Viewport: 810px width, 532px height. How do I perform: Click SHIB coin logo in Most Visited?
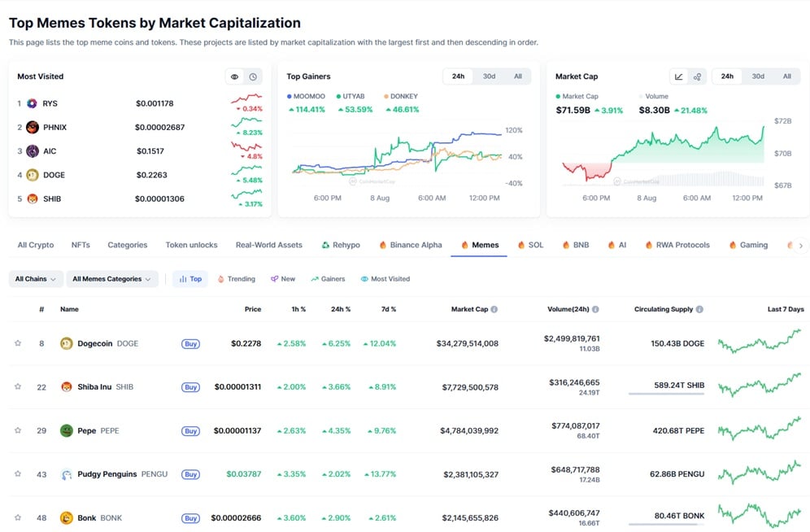tap(32, 198)
